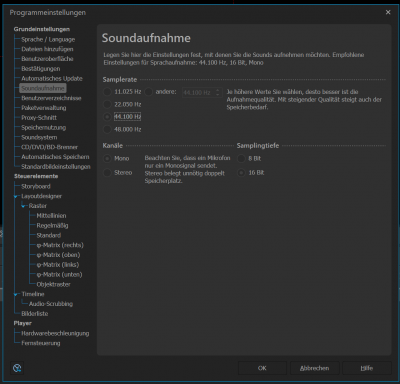Open Hardwarebeschleunigung player settings

pos(55,333)
